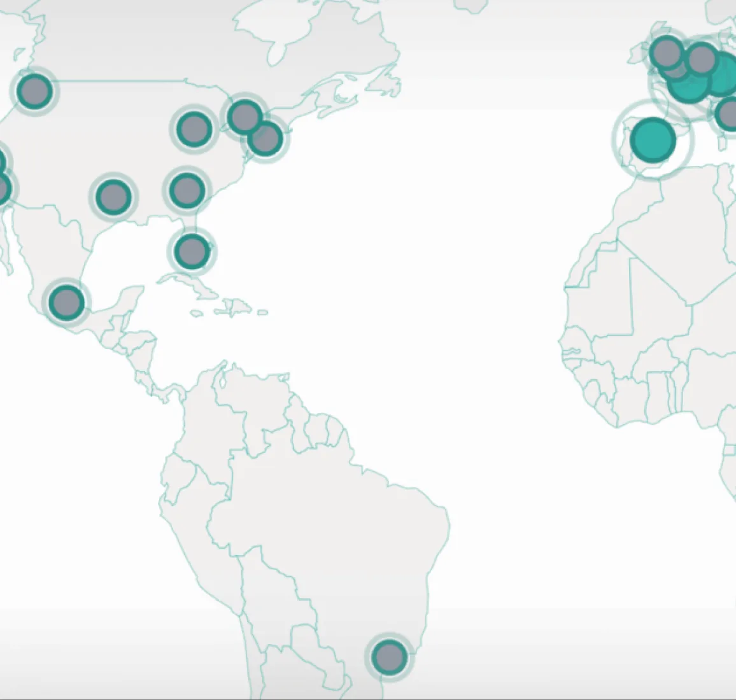Open the New York marker on the US East Coast
736x700 pixels.
[265, 138]
